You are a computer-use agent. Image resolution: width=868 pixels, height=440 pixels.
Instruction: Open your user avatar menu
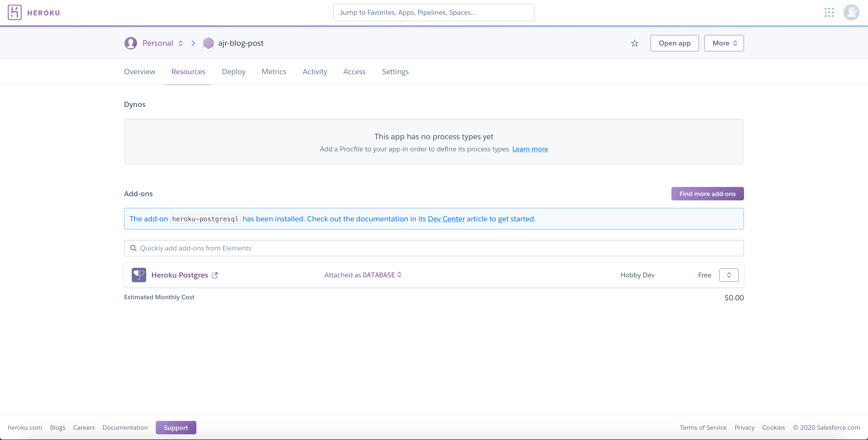(x=851, y=12)
